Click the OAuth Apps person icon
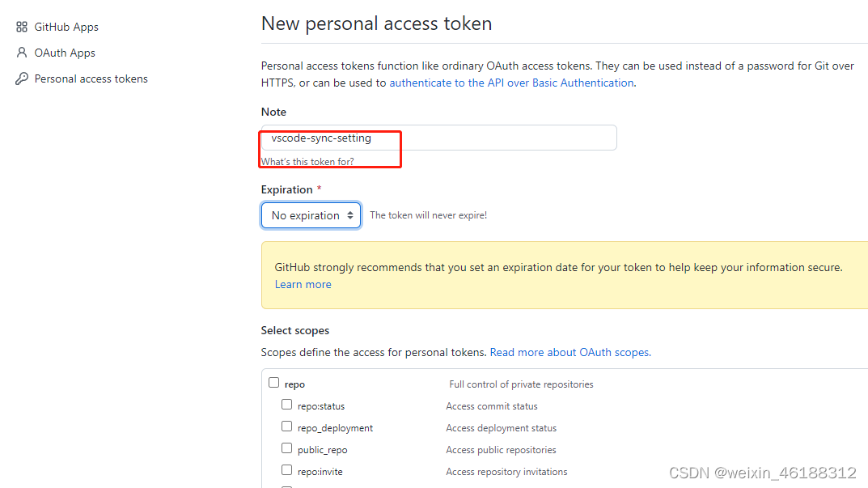This screenshot has height=488, width=868. (x=22, y=53)
